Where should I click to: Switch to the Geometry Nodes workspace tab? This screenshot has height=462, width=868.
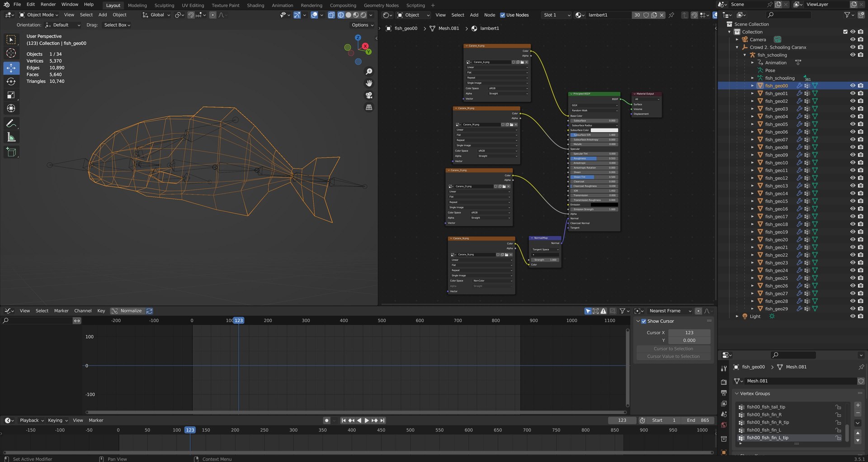click(x=381, y=5)
